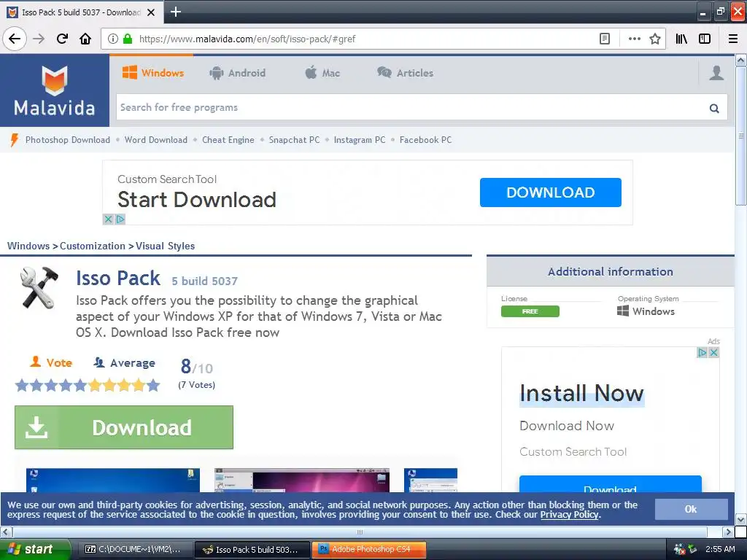Select the Windows platform tab
This screenshot has height=560, width=747.
(153, 73)
